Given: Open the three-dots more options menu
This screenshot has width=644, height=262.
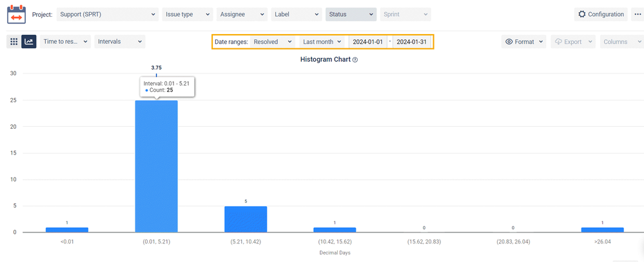Looking at the screenshot, I should [638, 14].
